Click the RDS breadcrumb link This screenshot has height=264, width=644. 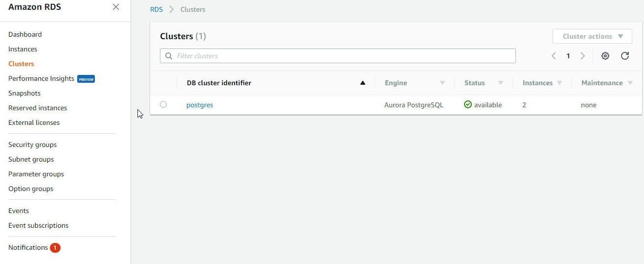pos(156,9)
